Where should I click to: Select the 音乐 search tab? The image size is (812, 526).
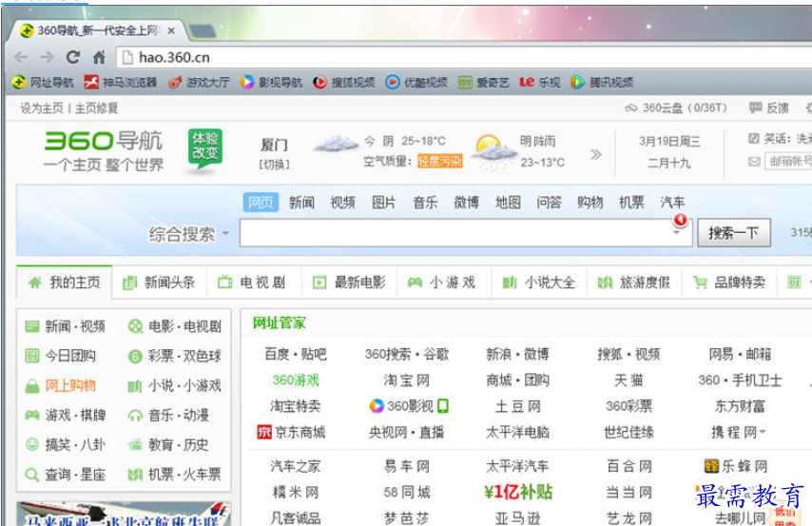click(425, 202)
